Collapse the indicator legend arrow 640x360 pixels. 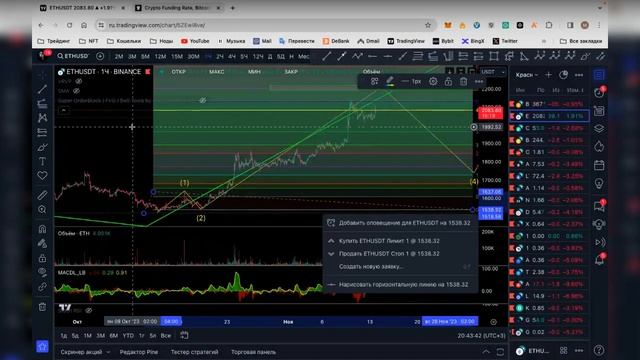click(64, 110)
